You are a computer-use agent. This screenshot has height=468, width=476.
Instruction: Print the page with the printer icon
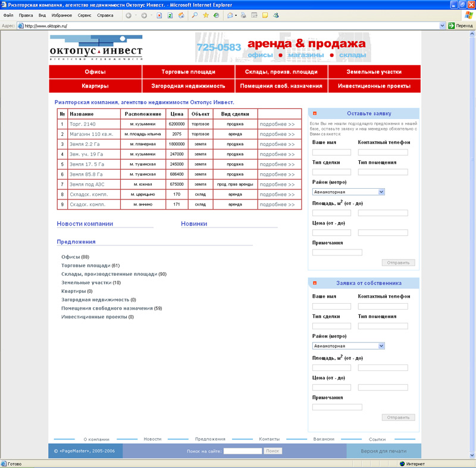pyautogui.click(x=243, y=15)
